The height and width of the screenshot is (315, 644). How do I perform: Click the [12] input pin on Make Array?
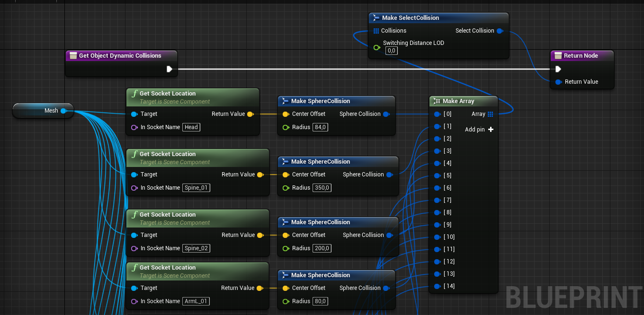click(x=437, y=262)
